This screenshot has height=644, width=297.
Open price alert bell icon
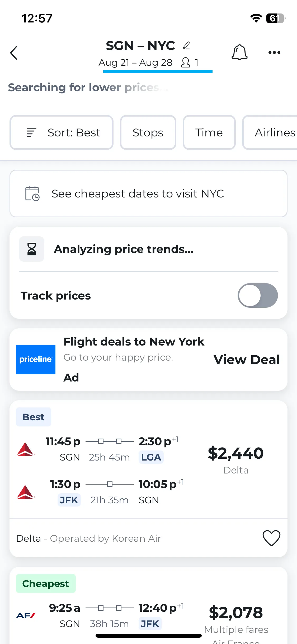pyautogui.click(x=239, y=52)
